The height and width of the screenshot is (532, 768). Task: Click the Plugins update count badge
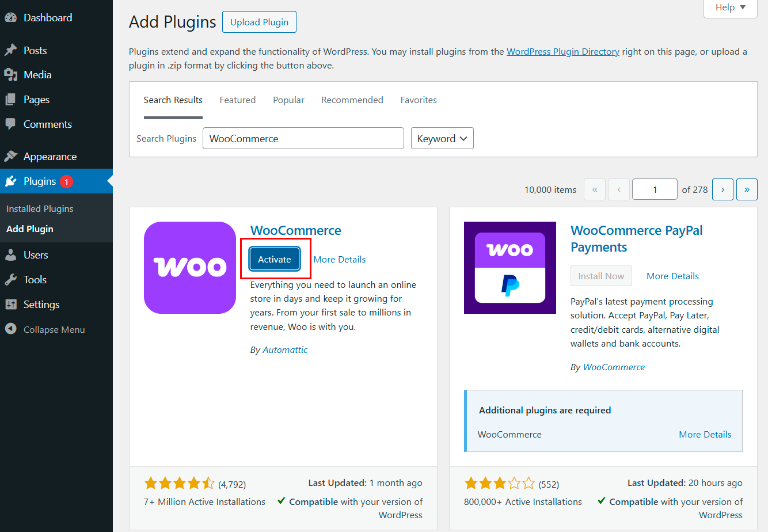tap(66, 181)
